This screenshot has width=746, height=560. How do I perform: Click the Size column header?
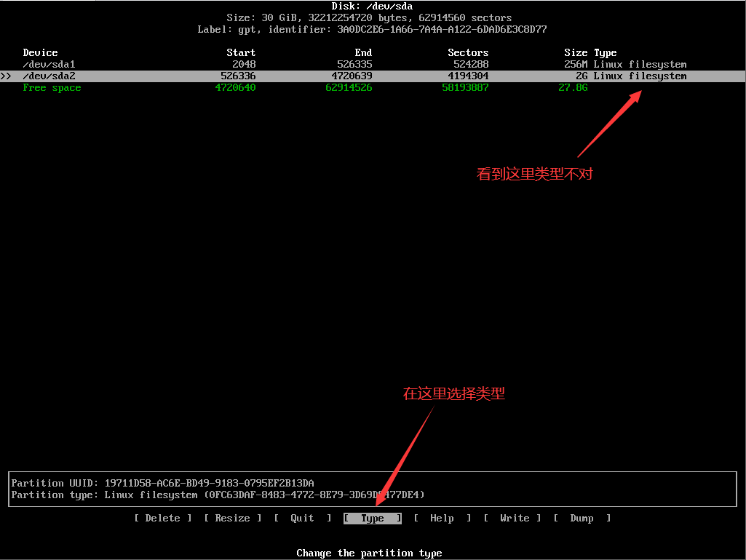point(576,53)
